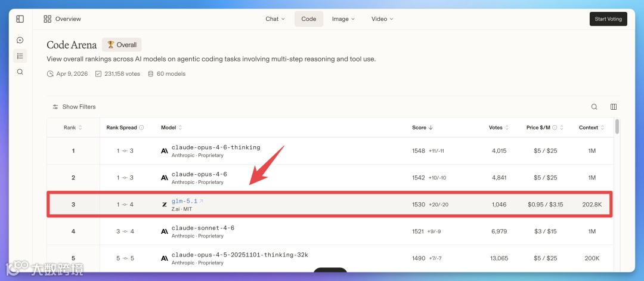Image resolution: width=644 pixels, height=281 pixels.
Task: Click Rank Spread column header text
Action: pos(122,128)
